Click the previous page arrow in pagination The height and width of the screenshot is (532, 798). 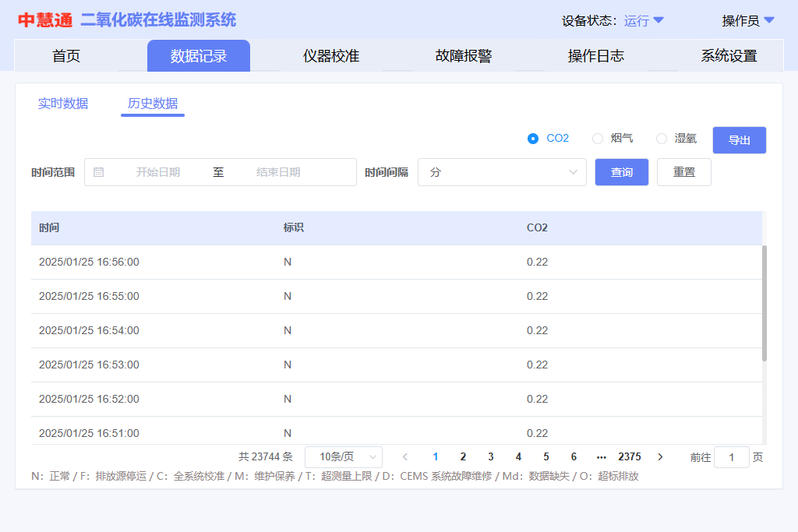[x=405, y=456]
